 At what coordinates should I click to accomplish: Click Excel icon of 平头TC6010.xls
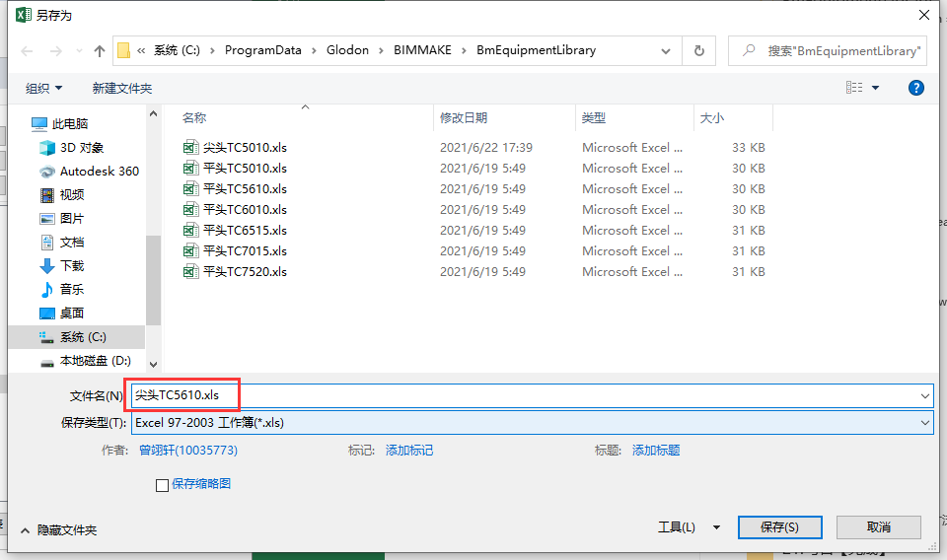(190, 209)
